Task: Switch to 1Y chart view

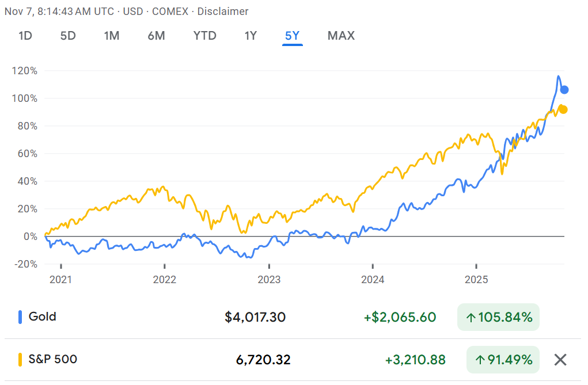Action: click(251, 36)
